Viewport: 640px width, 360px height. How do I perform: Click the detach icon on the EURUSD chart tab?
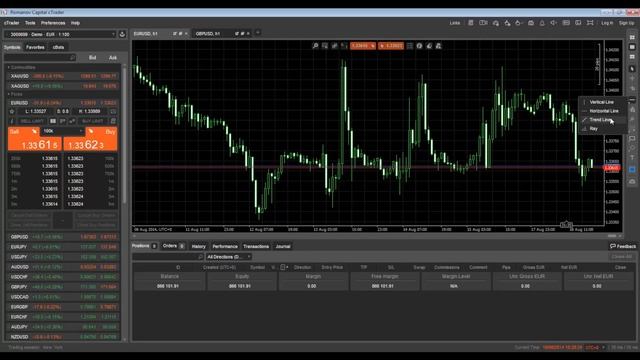[175, 34]
